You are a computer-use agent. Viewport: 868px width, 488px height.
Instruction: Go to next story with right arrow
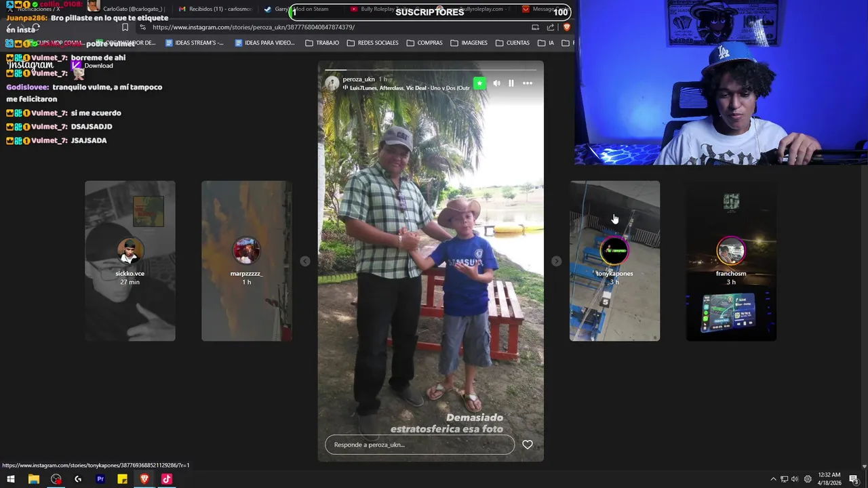click(x=556, y=261)
